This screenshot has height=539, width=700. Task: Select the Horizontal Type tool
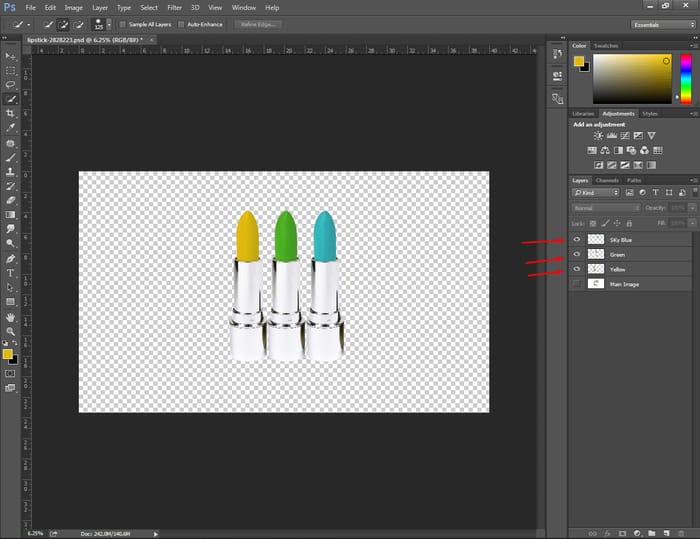(10, 273)
